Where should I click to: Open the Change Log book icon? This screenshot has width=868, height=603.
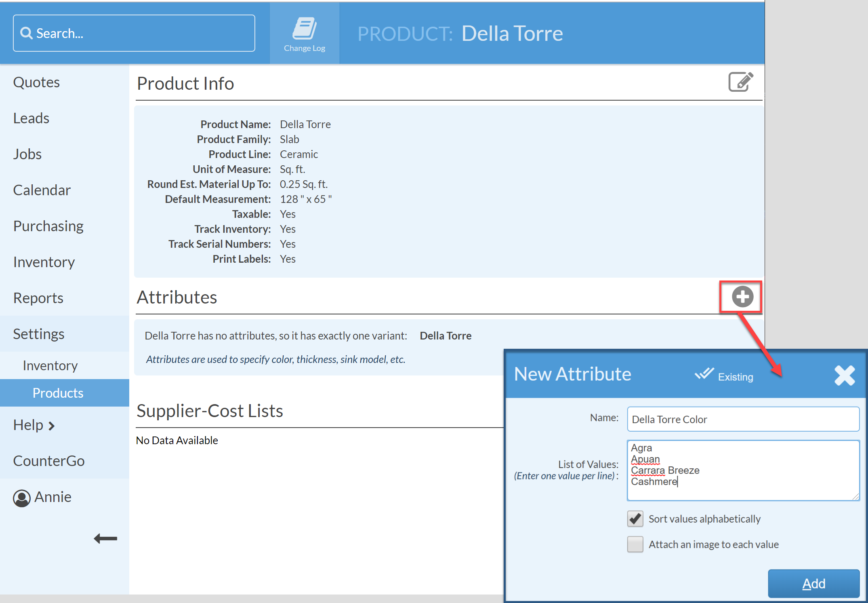[304, 29]
